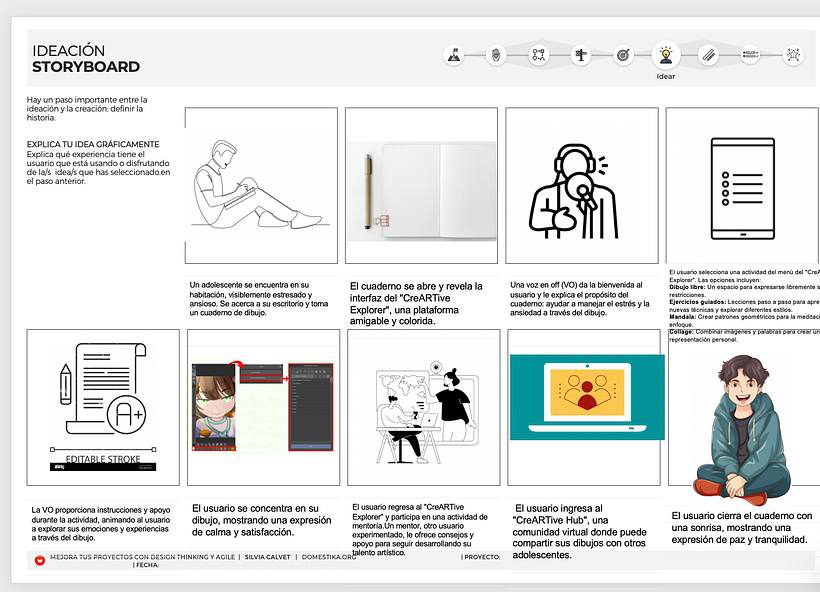Select the checklist step icon
Image resolution: width=820 pixels, height=592 pixels.
750,54
